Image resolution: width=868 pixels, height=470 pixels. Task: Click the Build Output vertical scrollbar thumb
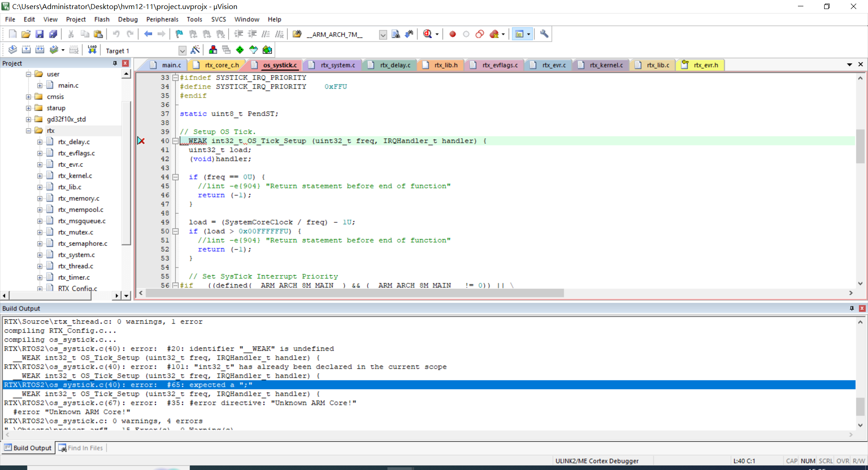[860, 406]
